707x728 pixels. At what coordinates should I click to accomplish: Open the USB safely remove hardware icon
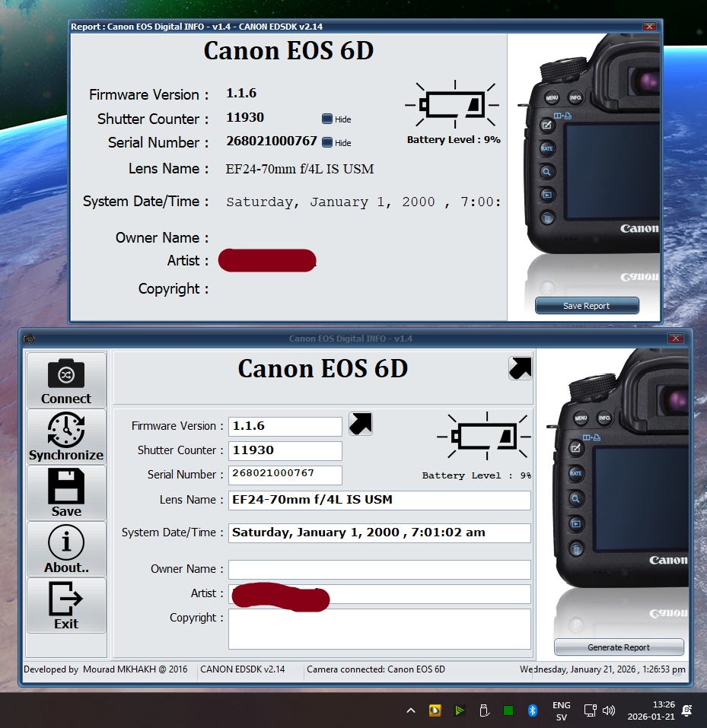coord(484,711)
